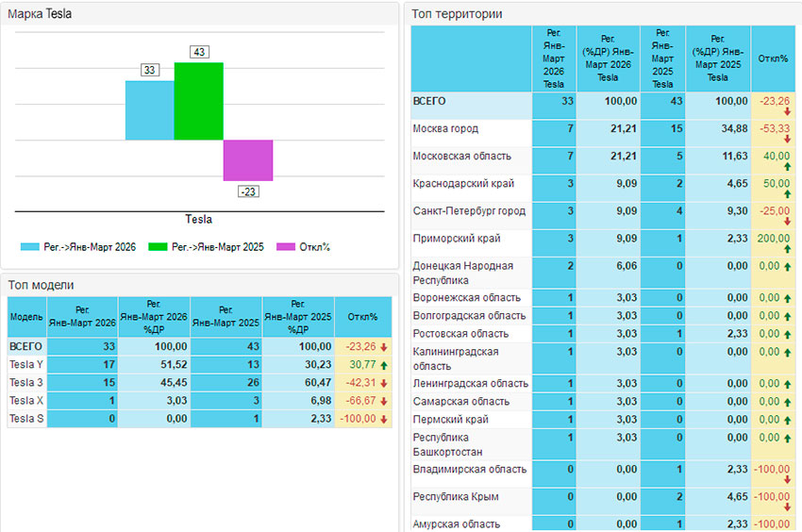Click the green up arrow for Приморский край
The height and width of the screenshot is (532, 802).
click(x=786, y=249)
